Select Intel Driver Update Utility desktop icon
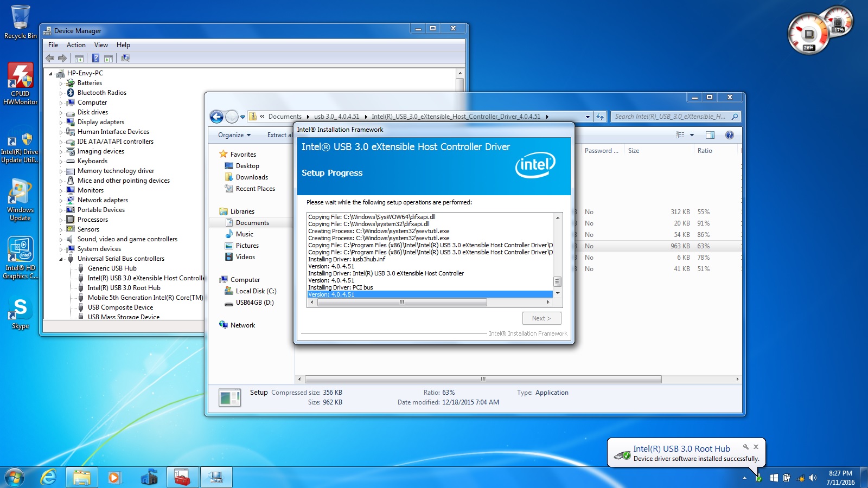The height and width of the screenshot is (488, 868). coord(20,146)
